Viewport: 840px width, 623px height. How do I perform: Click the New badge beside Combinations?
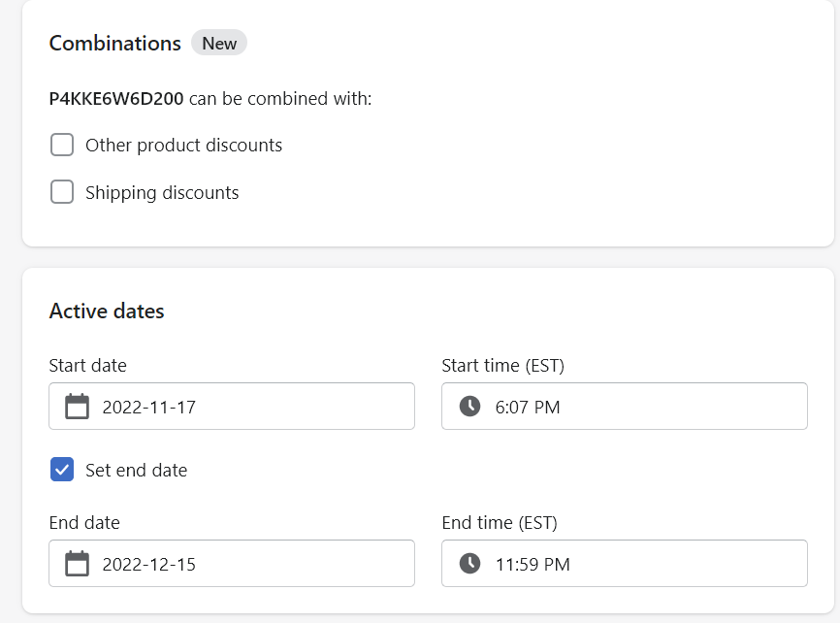click(219, 44)
